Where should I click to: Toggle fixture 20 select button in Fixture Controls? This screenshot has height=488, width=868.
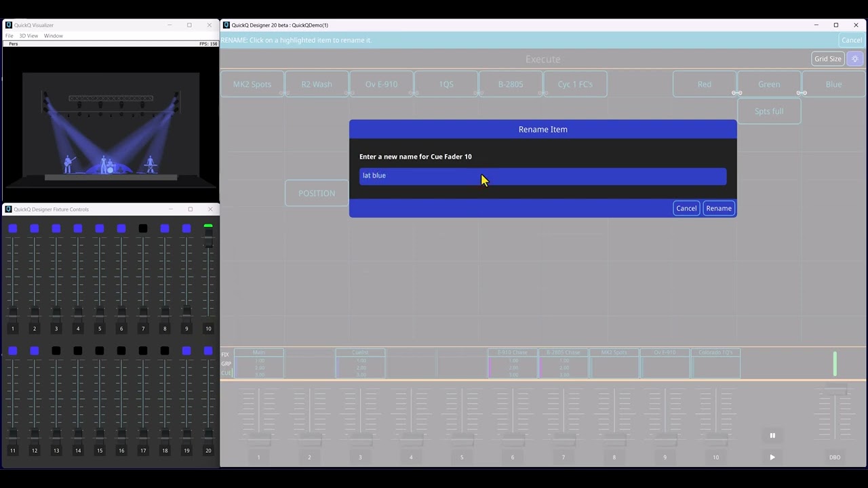point(208,351)
